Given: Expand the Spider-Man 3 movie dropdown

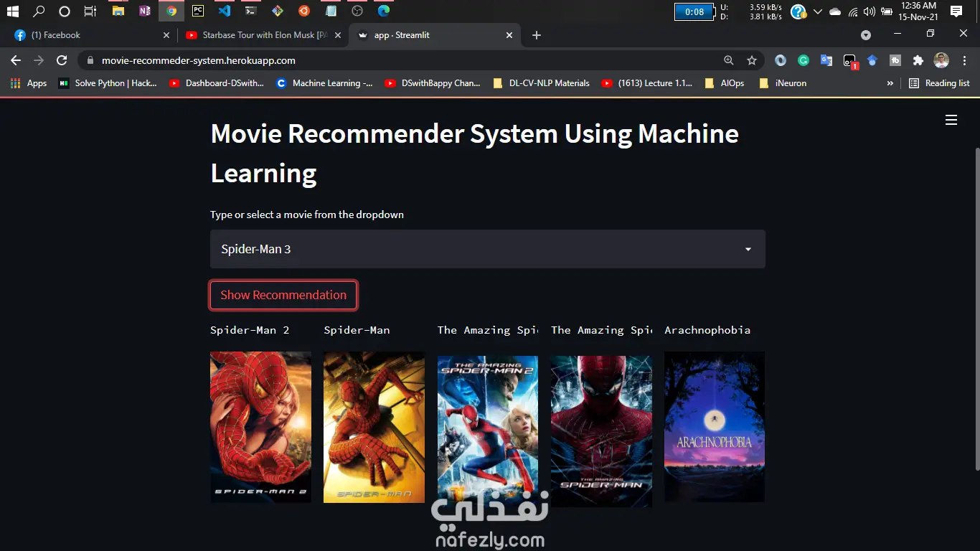Looking at the screenshot, I should point(488,249).
